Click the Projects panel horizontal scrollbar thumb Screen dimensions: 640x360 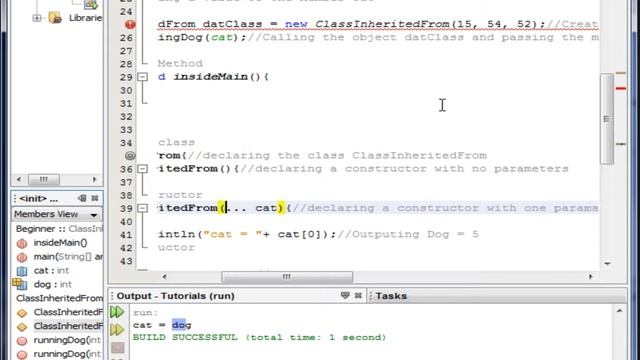click(44, 180)
